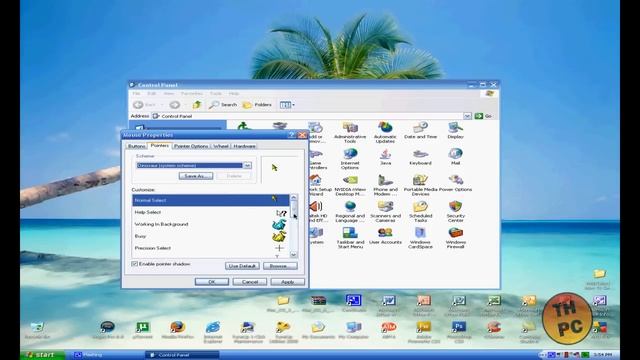The height and width of the screenshot is (360, 640).
Task: Open the Keyboard settings icon
Action: [420, 157]
